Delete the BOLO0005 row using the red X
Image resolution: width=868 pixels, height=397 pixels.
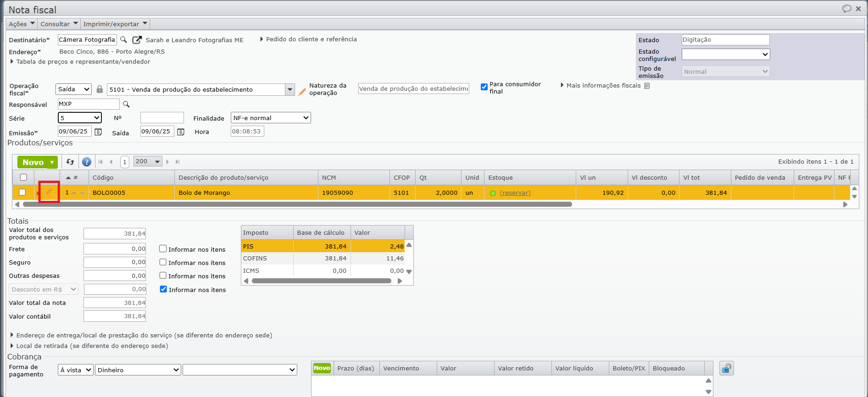point(38,193)
